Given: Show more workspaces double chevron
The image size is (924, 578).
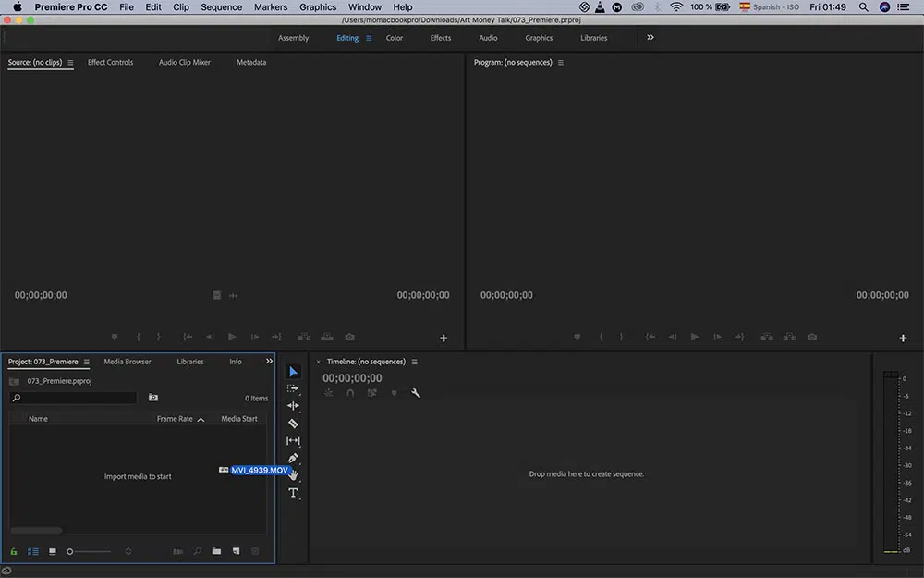Looking at the screenshot, I should [x=650, y=37].
